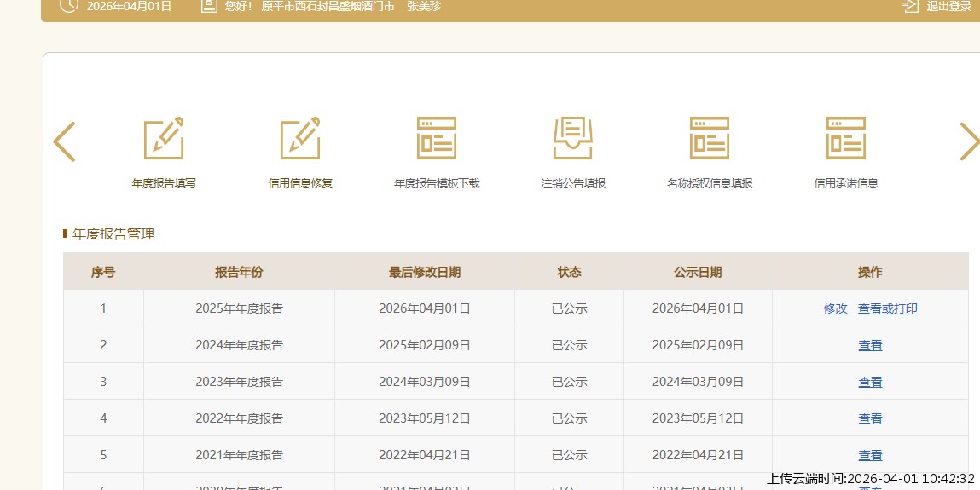Viewport: 980px width, 490px height.
Task: View the 2024年年度报告 via 查看
Action: [870, 345]
